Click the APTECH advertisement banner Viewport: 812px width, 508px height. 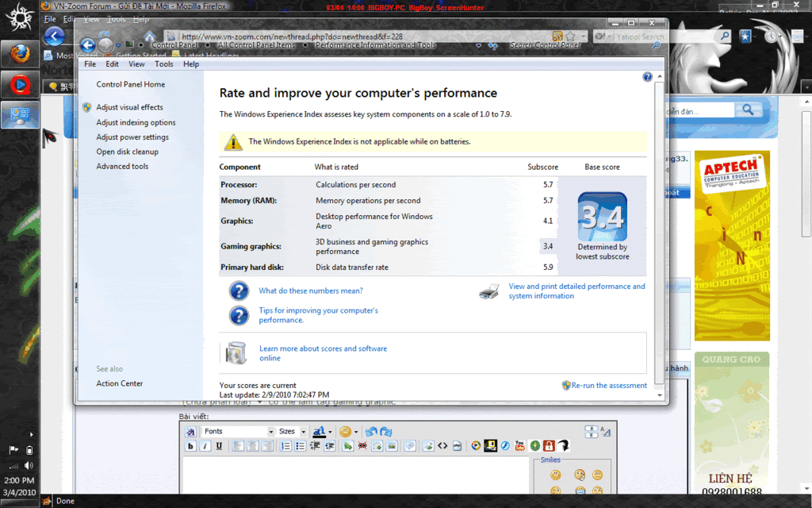click(x=732, y=246)
